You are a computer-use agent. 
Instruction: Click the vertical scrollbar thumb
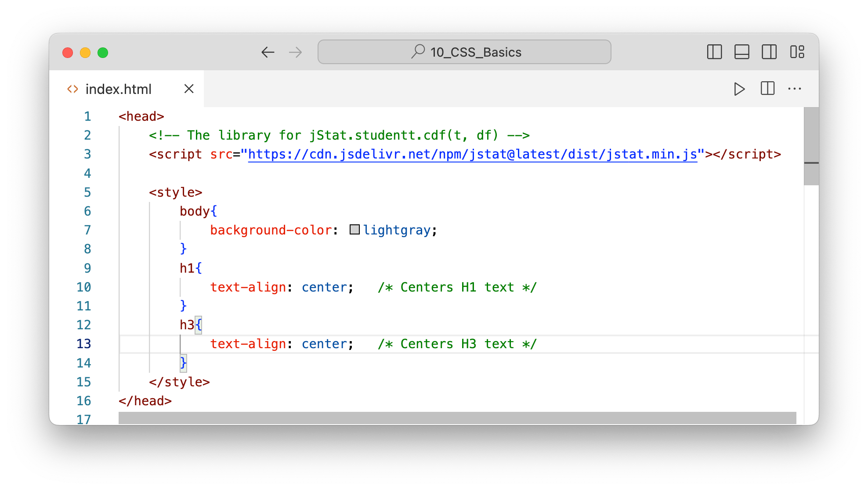(811, 146)
